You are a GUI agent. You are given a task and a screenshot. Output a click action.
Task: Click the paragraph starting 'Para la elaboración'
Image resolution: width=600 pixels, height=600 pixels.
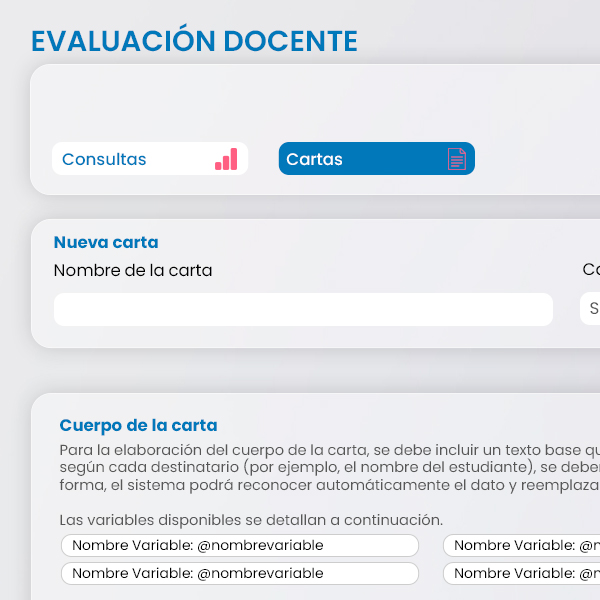coord(329,450)
